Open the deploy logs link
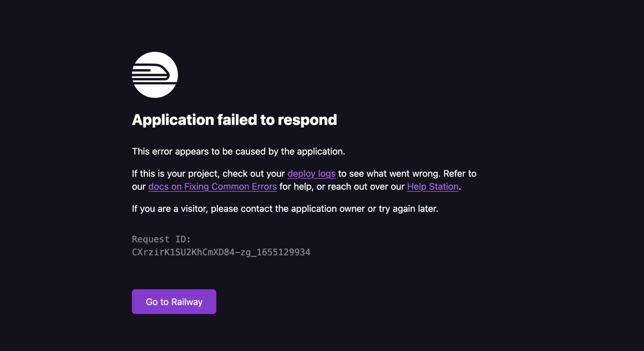The image size is (644, 351). coord(311,173)
